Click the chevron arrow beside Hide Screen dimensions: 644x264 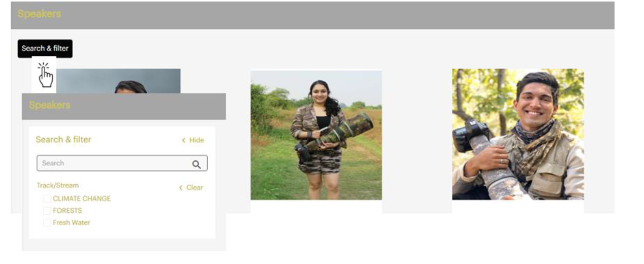pyautogui.click(x=183, y=140)
